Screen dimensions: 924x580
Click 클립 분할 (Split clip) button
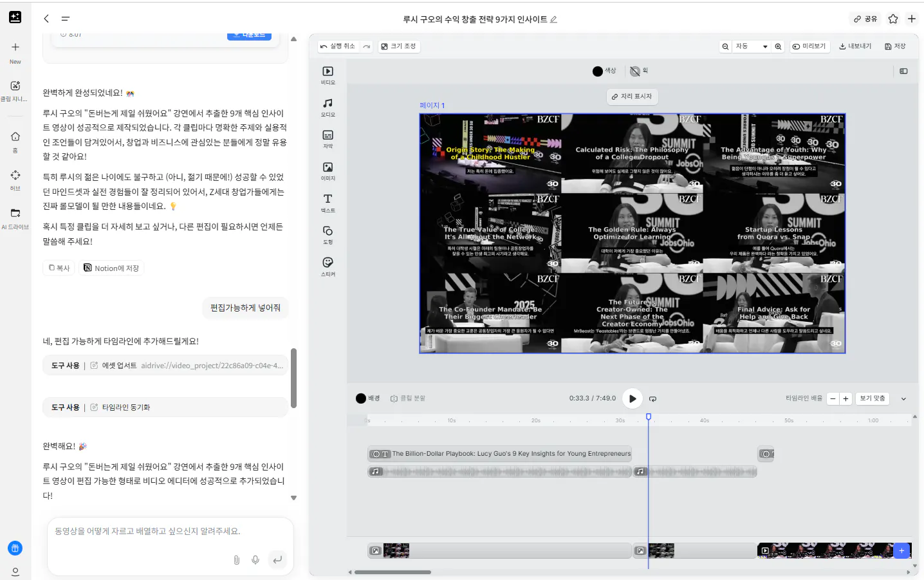tap(408, 398)
